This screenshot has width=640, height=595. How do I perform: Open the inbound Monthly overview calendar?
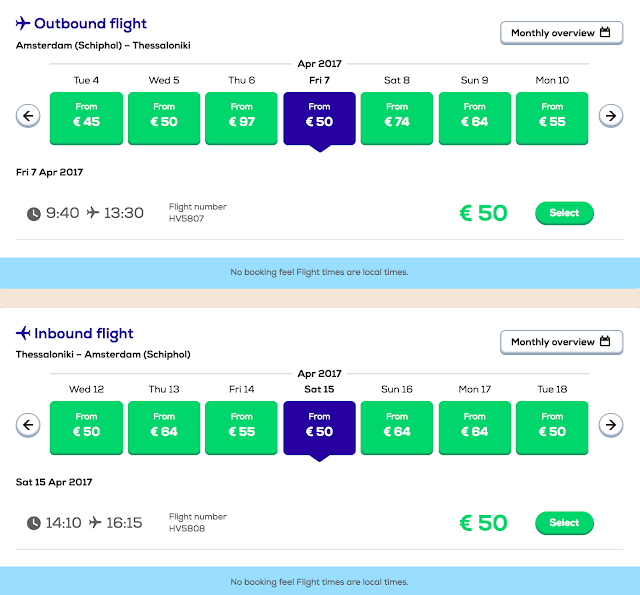point(561,342)
